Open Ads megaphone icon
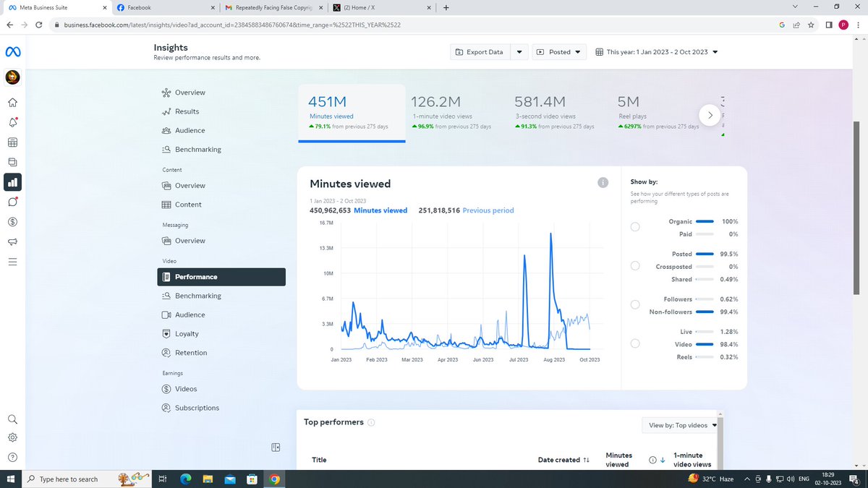 click(12, 241)
